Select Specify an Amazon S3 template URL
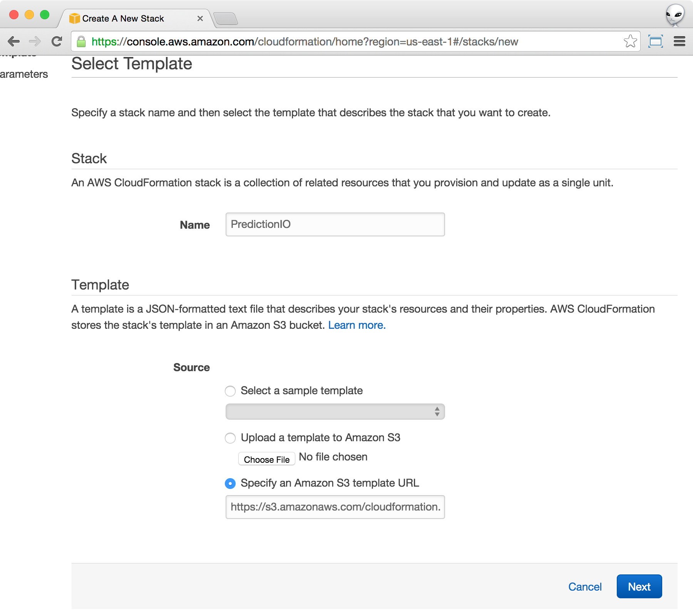 230,484
